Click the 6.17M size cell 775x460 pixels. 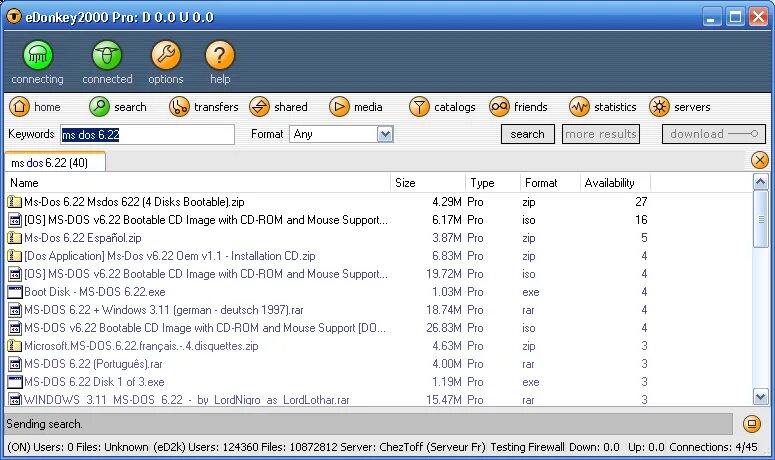pyautogui.click(x=447, y=220)
